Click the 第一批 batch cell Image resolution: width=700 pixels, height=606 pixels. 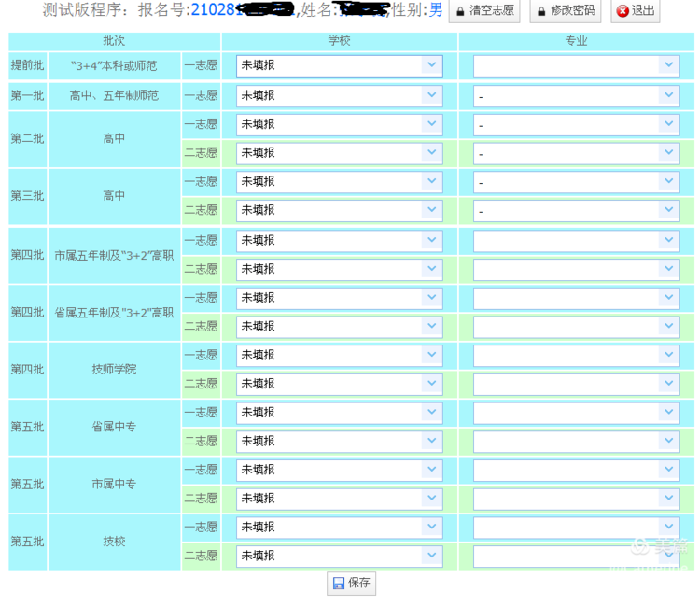(28, 95)
